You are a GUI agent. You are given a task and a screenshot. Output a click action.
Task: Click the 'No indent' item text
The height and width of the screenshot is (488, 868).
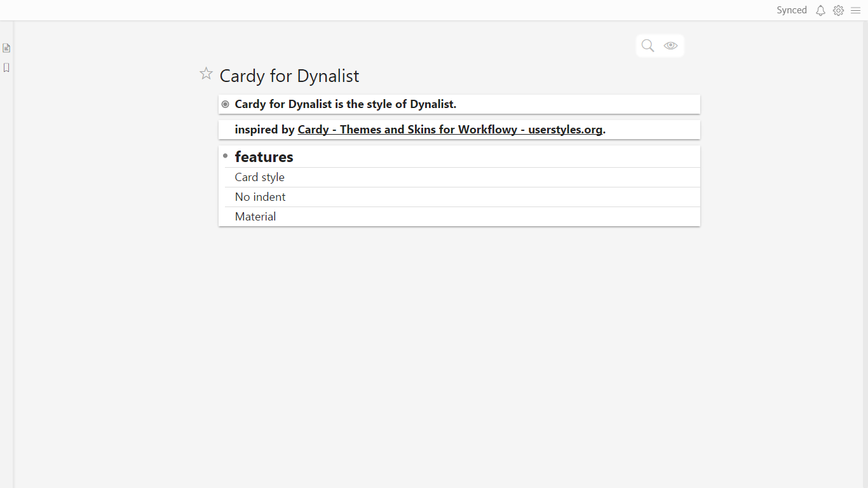260,197
